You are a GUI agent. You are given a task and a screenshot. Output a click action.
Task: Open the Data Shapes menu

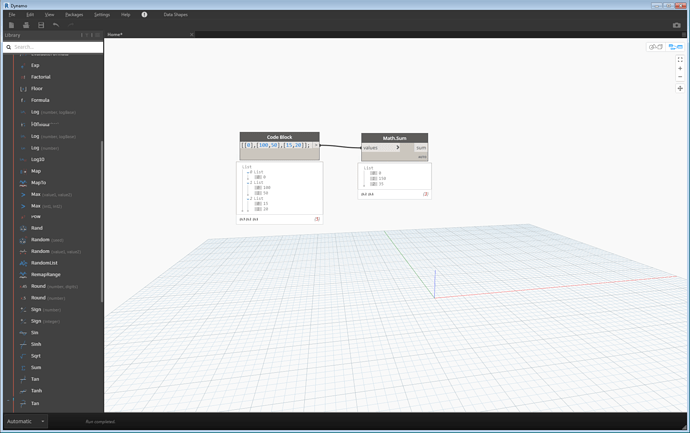(x=176, y=15)
